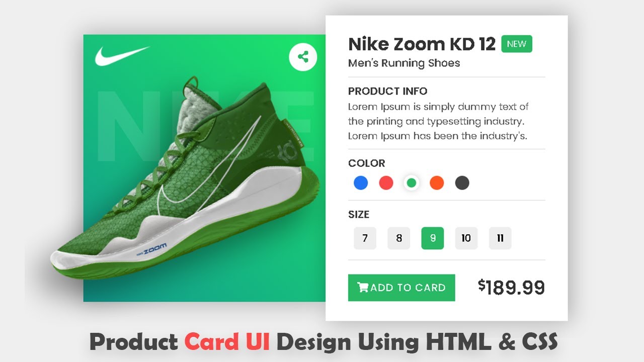Choose shoe size 7

click(x=365, y=238)
